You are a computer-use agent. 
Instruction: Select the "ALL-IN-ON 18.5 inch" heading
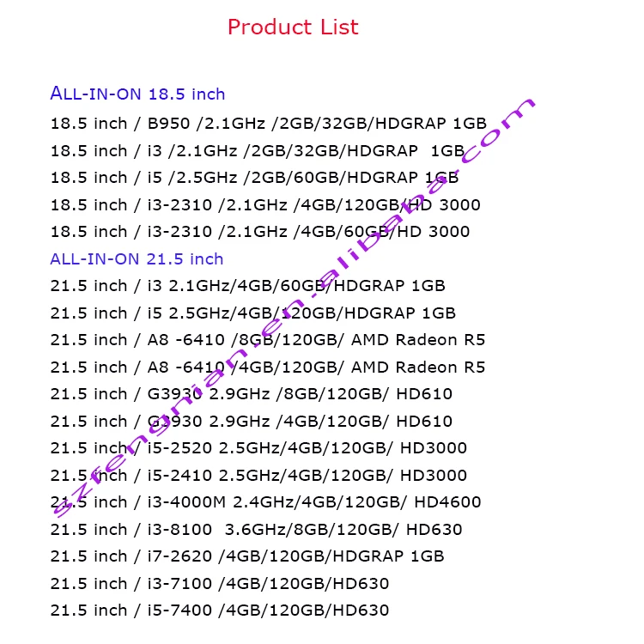(x=137, y=94)
